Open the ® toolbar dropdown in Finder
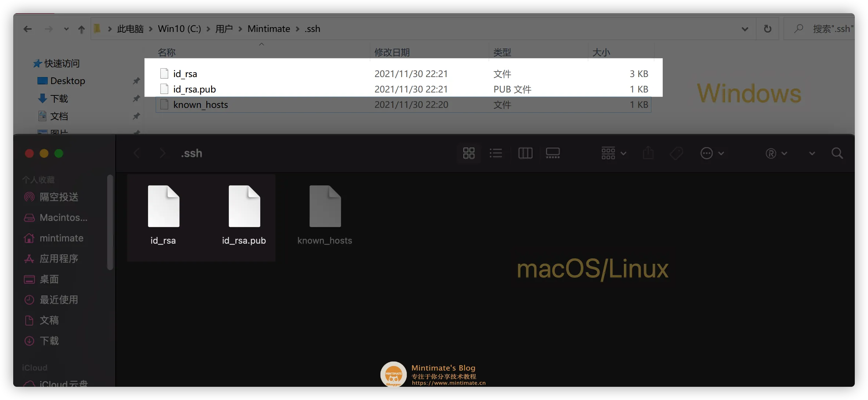The height and width of the screenshot is (400, 868). 776,153
